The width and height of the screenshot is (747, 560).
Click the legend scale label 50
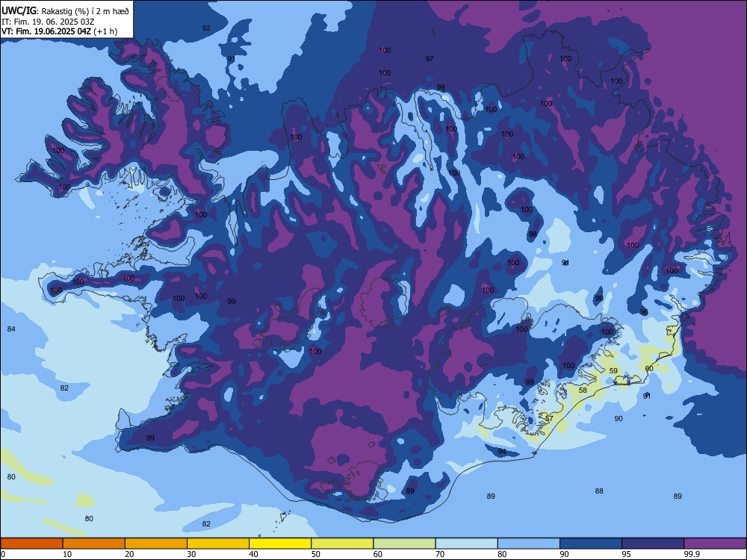[x=316, y=554]
